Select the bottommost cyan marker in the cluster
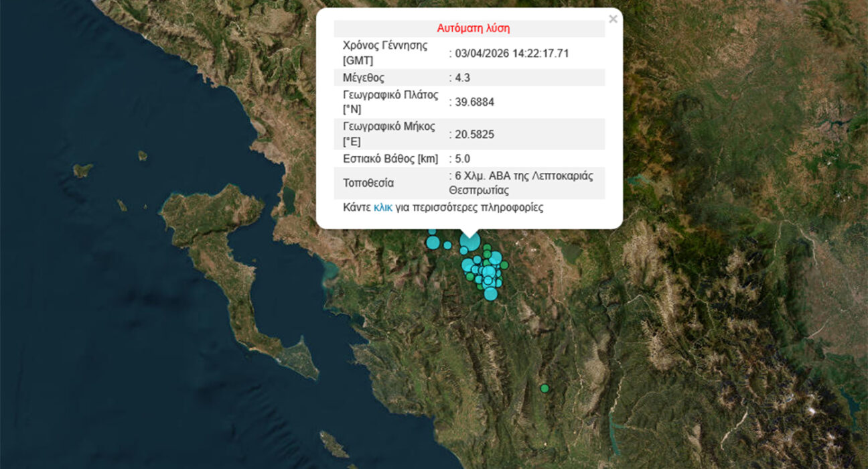 491,293
